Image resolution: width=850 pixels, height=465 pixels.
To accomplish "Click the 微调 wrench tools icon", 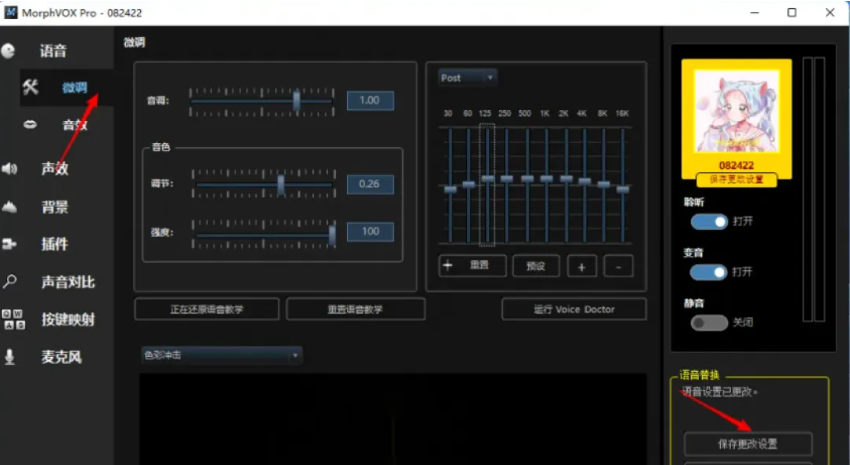I will [30, 87].
